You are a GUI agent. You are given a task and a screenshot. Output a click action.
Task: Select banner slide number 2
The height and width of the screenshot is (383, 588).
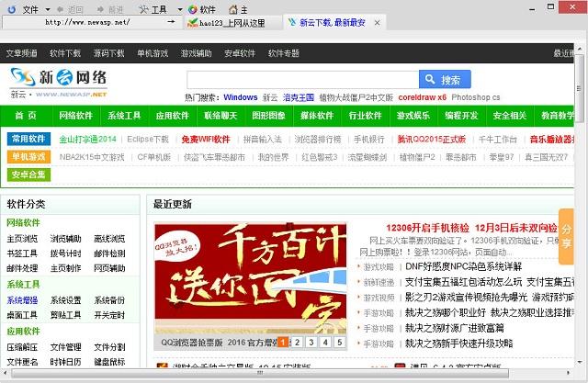297,343
